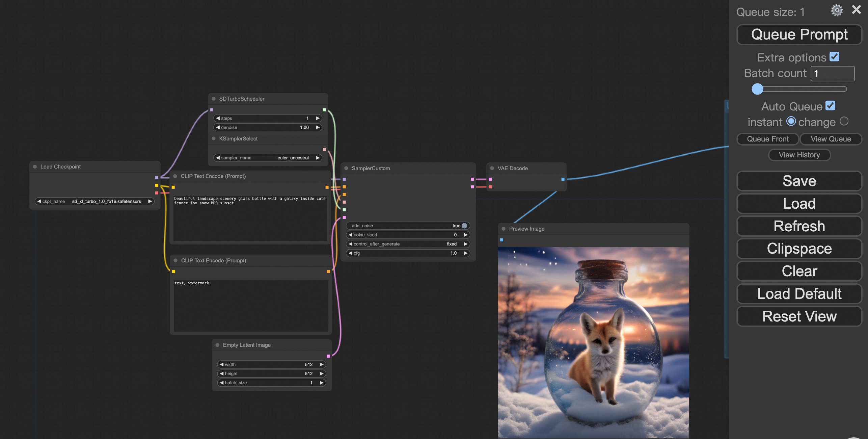The width and height of the screenshot is (868, 439).
Task: Collapse the SamplerCustom node via title dot
Action: pyautogui.click(x=346, y=168)
